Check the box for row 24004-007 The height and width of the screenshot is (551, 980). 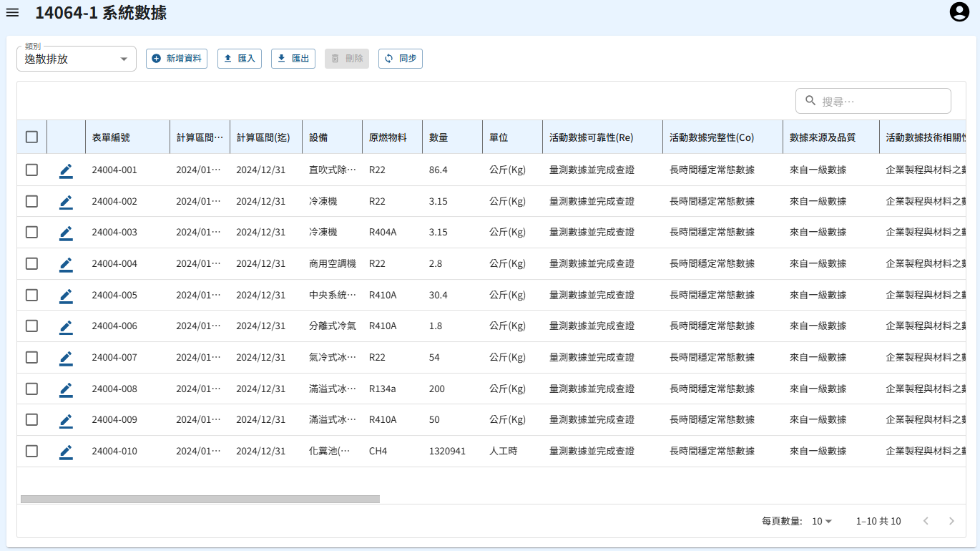[x=31, y=358]
